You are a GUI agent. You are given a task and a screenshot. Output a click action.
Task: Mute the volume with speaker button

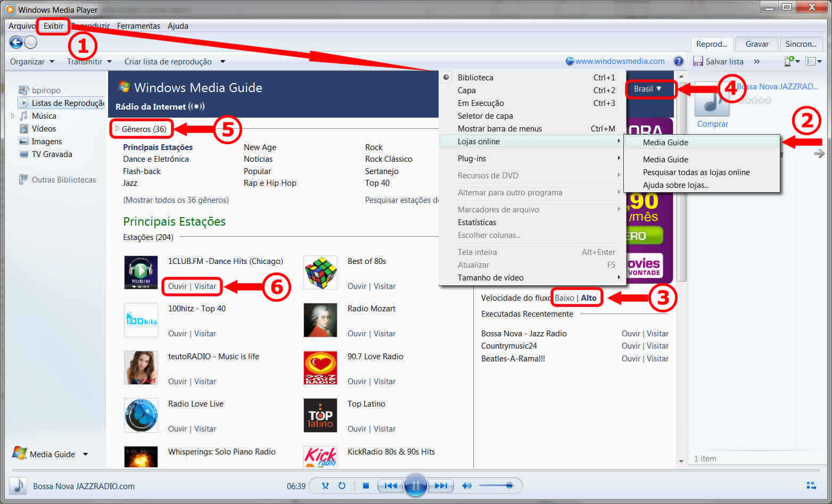click(467, 485)
